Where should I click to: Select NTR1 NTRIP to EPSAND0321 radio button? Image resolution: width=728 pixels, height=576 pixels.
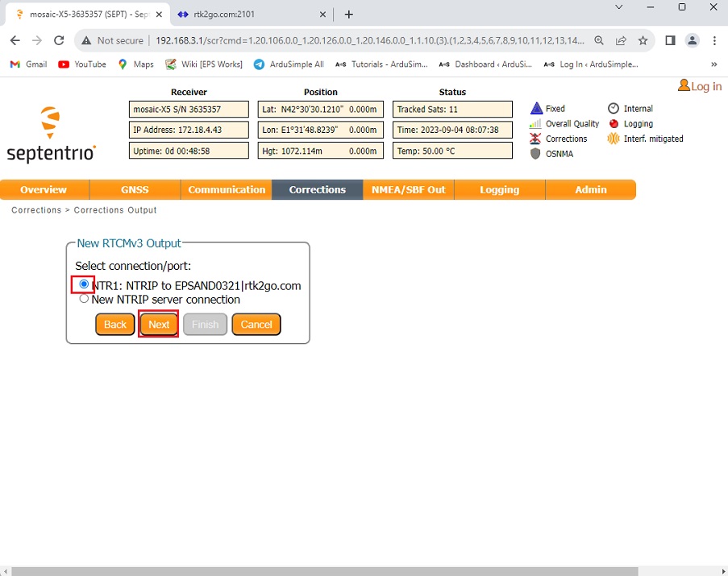[x=84, y=284]
